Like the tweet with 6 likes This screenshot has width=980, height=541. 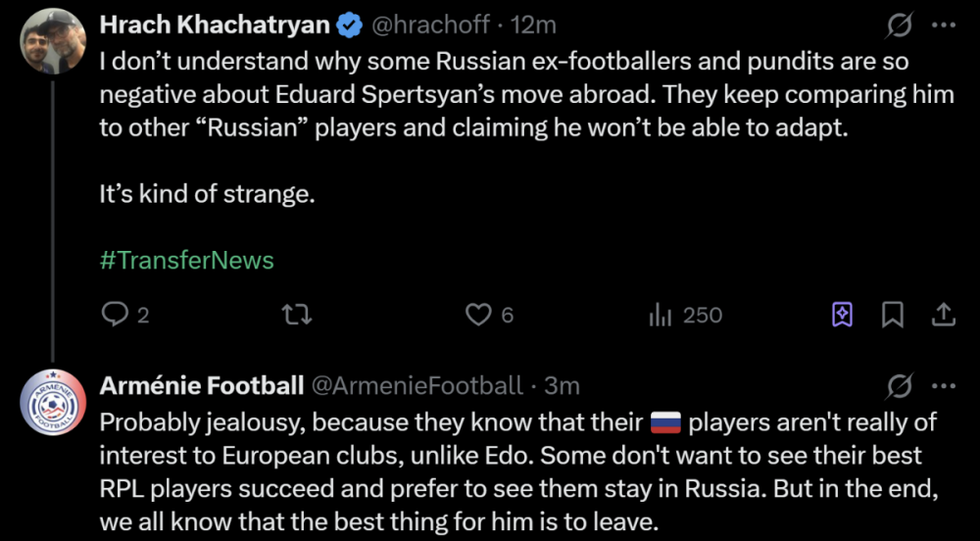pos(477,315)
